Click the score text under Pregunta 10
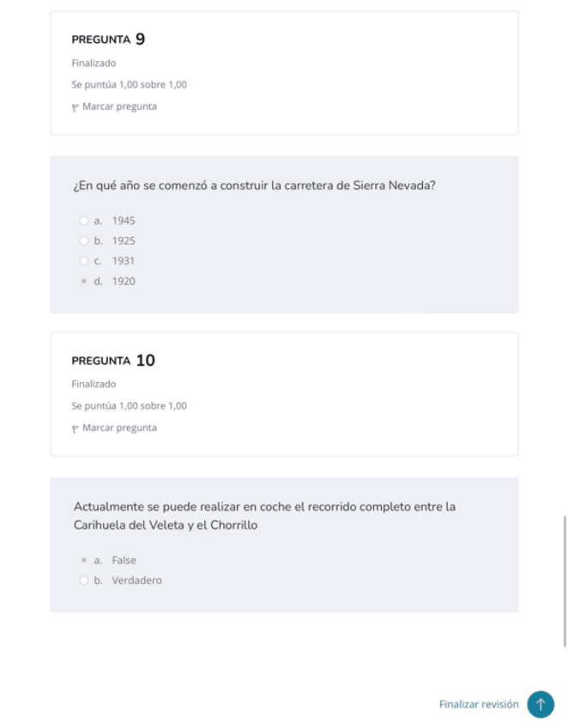 pos(129,406)
